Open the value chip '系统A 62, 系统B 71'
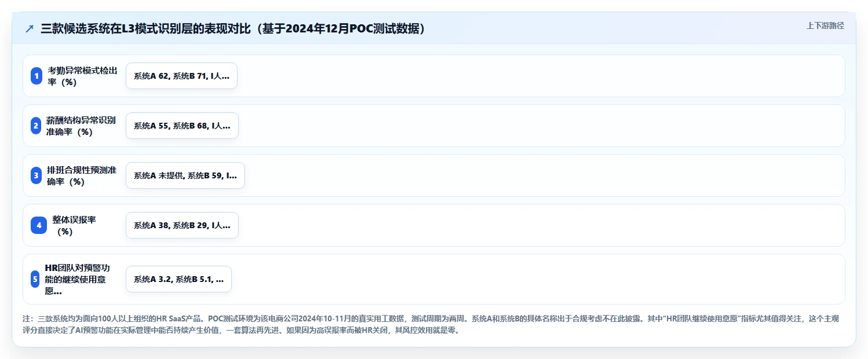Screen dimensions: 868x359 pos(181,76)
